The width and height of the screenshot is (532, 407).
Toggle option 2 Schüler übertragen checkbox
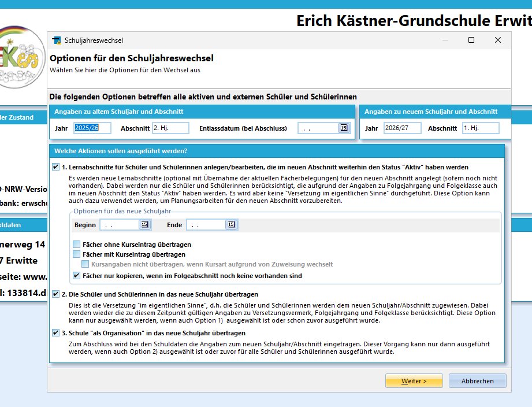[55, 294]
